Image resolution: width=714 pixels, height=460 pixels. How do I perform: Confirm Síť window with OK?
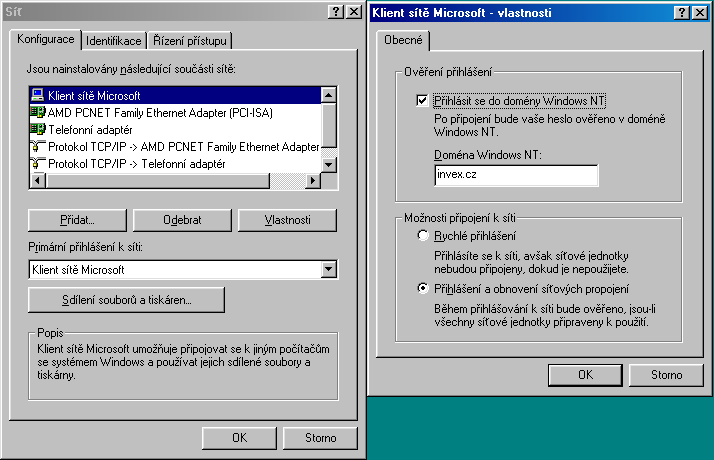point(240,438)
